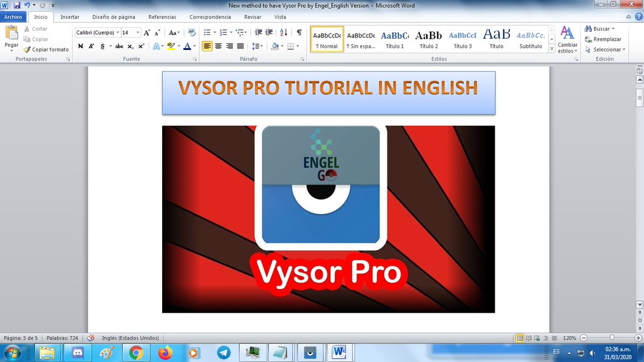The height and width of the screenshot is (362, 644).
Task: Apply the Título 1 style
Action: click(395, 39)
